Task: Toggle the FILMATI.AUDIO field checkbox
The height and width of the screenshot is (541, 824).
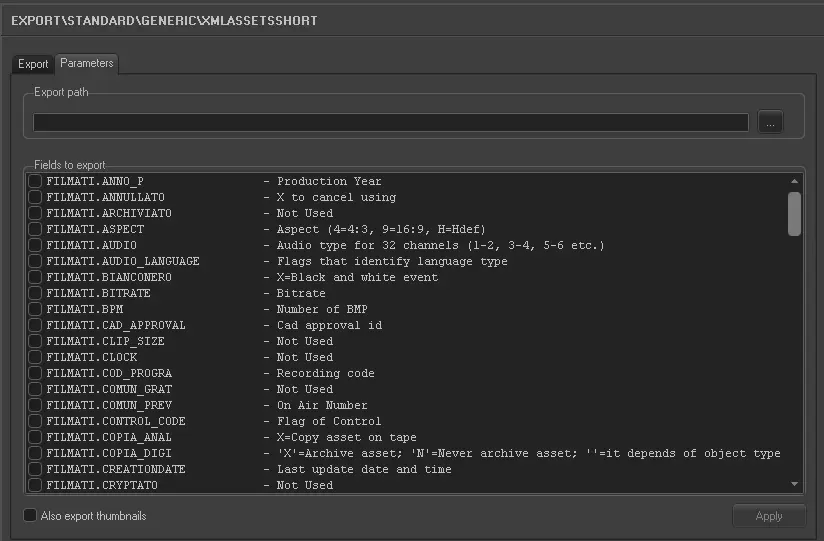Action: tap(35, 245)
